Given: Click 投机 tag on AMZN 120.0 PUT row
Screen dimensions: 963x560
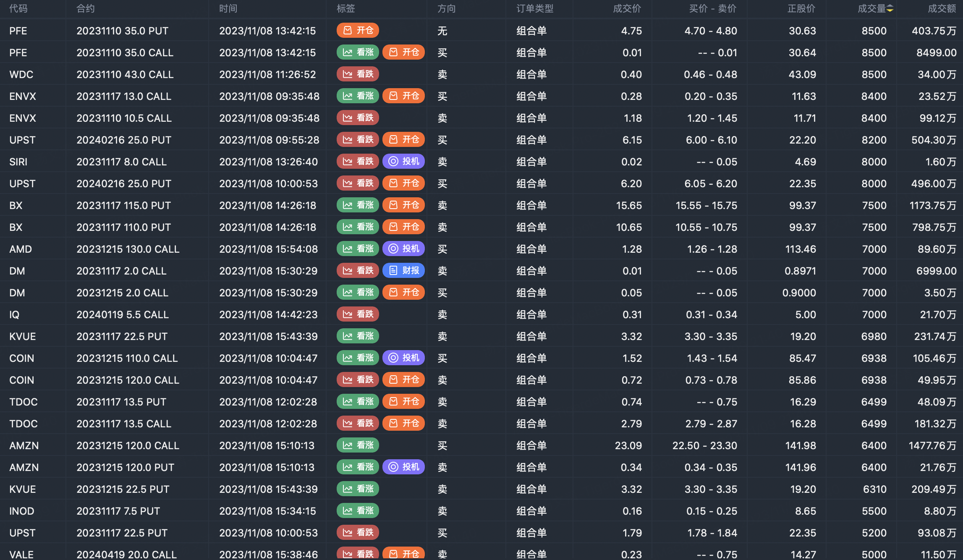Looking at the screenshot, I should click(x=403, y=467).
